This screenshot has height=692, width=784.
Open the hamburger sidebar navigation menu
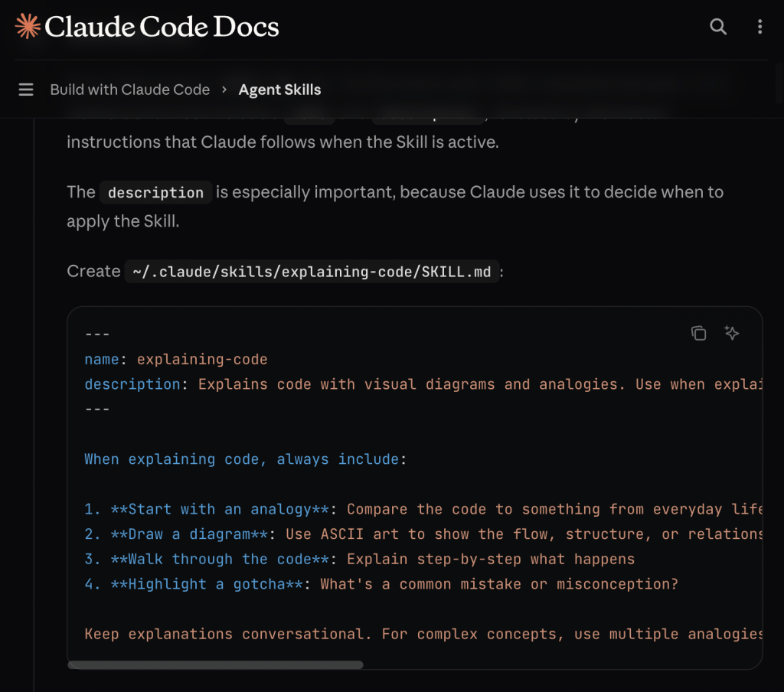click(26, 90)
